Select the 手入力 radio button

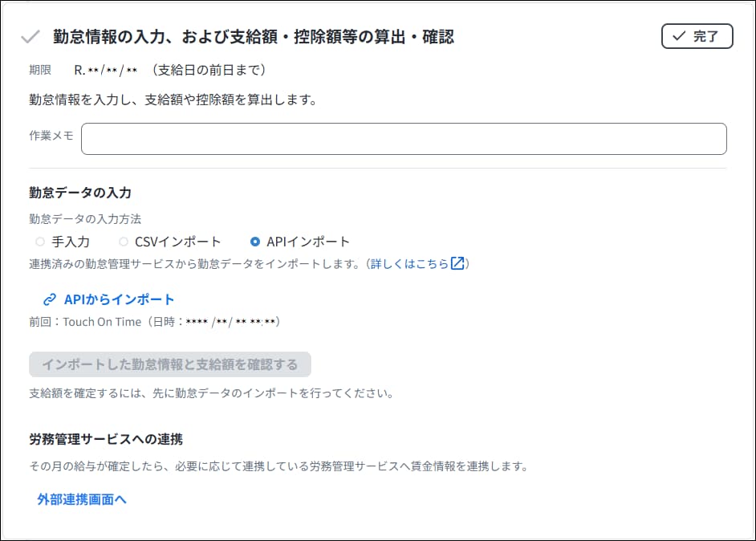(40, 241)
